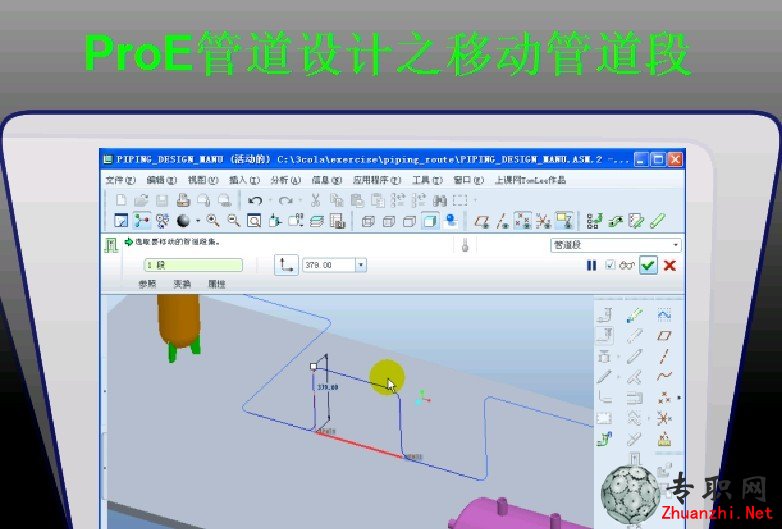Open the 应用程序 menu
The image size is (782, 529).
tap(377, 180)
